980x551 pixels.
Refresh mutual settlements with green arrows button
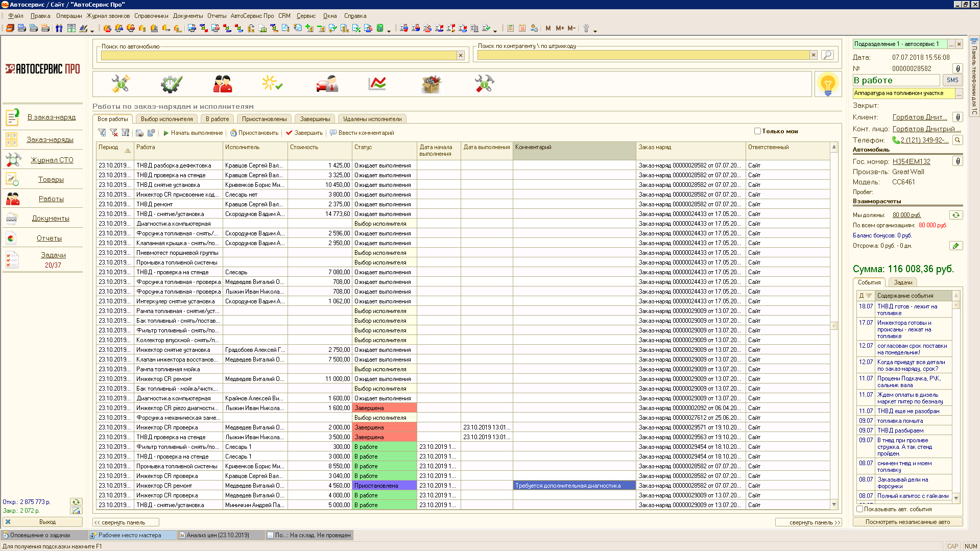click(955, 215)
